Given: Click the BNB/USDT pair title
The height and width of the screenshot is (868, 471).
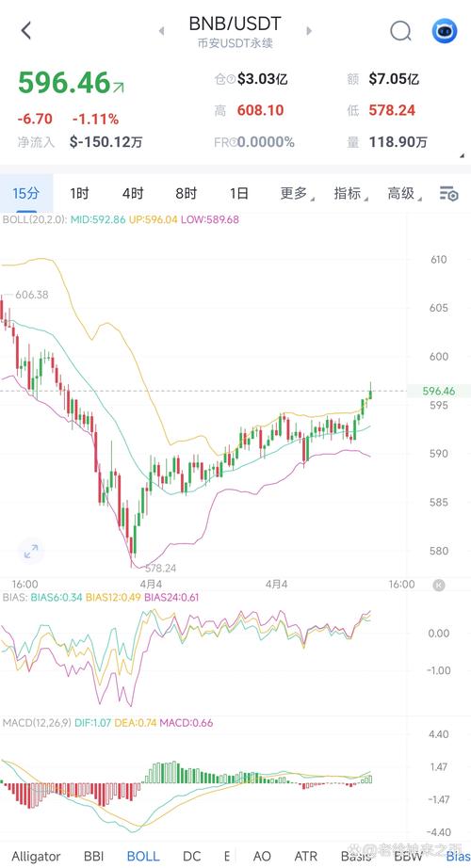Looking at the screenshot, I should click(x=235, y=24).
